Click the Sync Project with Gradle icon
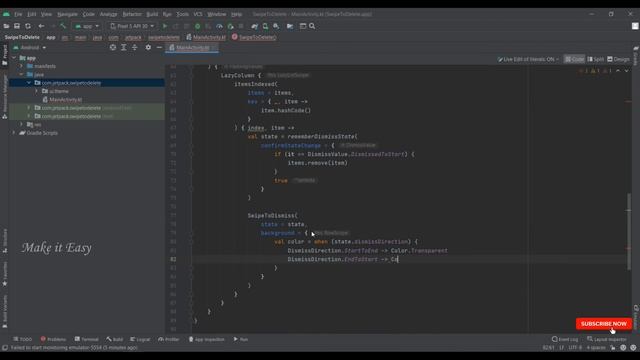This screenshot has width=640, height=360. coord(255,26)
